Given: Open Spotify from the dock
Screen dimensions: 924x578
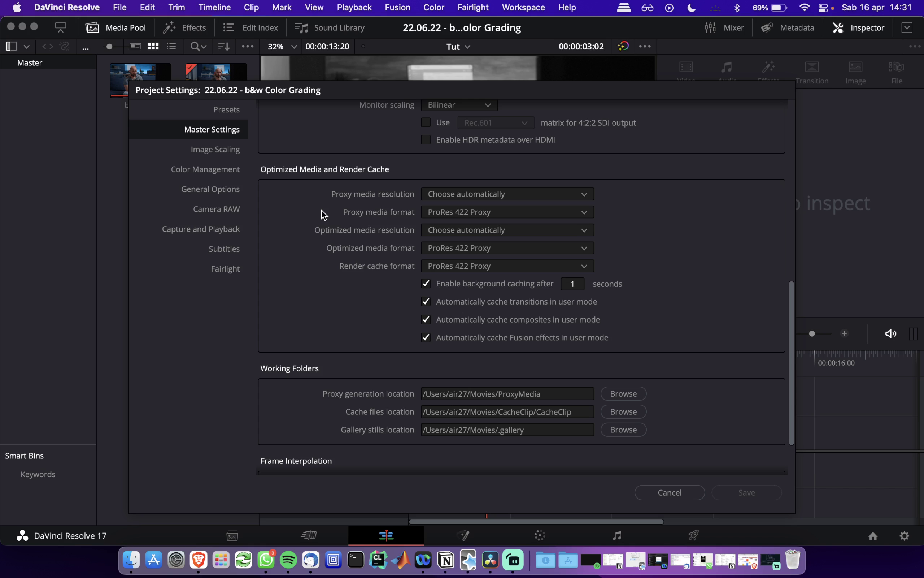Looking at the screenshot, I should [288, 560].
